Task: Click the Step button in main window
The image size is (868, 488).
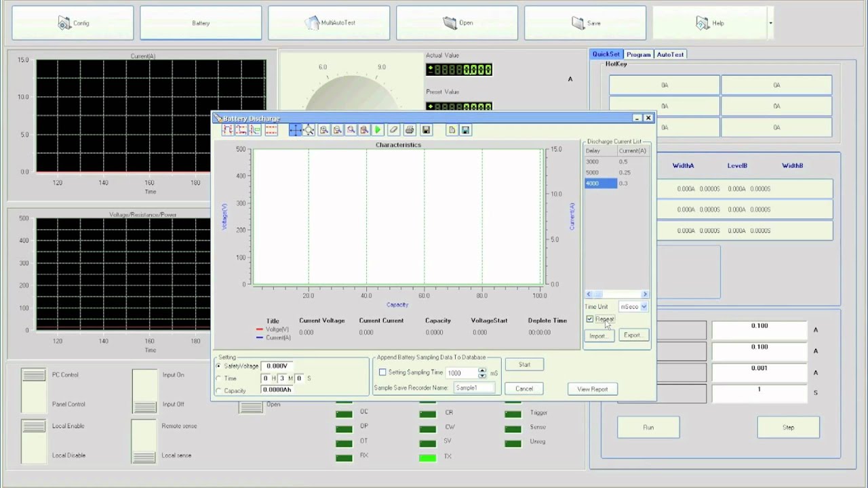Action: pyautogui.click(x=788, y=428)
